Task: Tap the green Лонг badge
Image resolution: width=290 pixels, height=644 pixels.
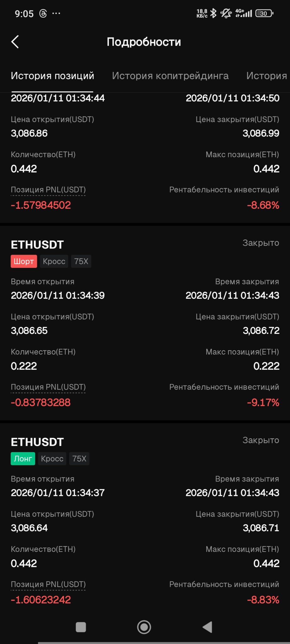Action: pyautogui.click(x=23, y=458)
